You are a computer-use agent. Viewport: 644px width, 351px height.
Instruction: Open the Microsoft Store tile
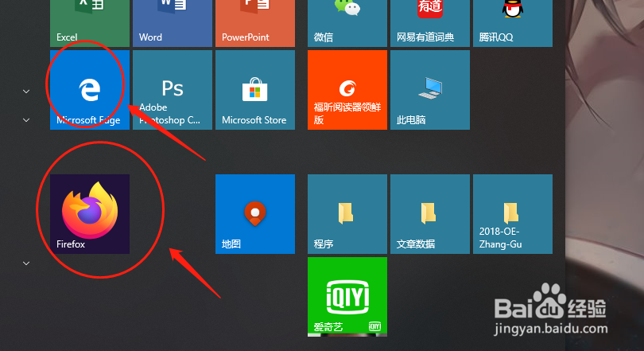pos(255,90)
